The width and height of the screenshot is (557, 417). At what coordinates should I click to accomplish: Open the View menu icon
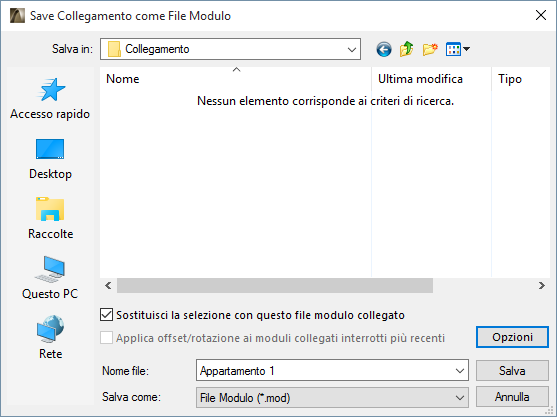pos(453,49)
